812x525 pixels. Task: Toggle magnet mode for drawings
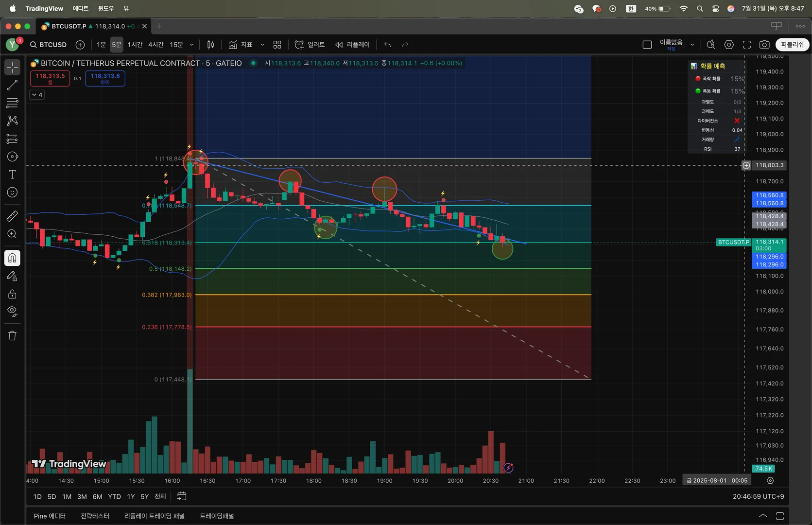tap(12, 258)
